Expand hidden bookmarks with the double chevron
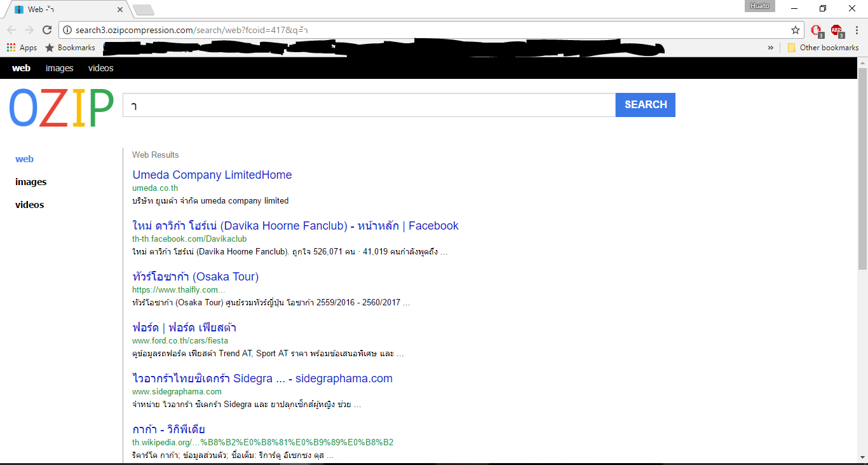This screenshot has width=868, height=465. click(771, 48)
